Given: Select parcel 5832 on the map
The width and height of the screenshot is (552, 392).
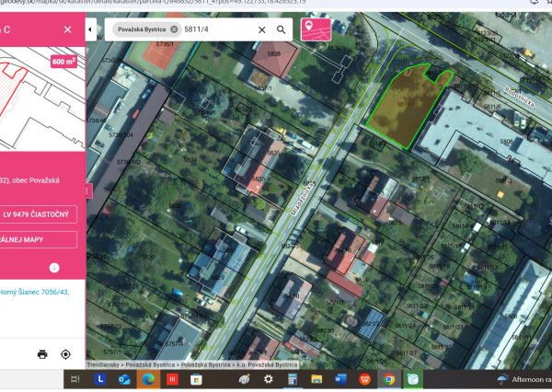Looking at the screenshot, I should pos(175,206).
